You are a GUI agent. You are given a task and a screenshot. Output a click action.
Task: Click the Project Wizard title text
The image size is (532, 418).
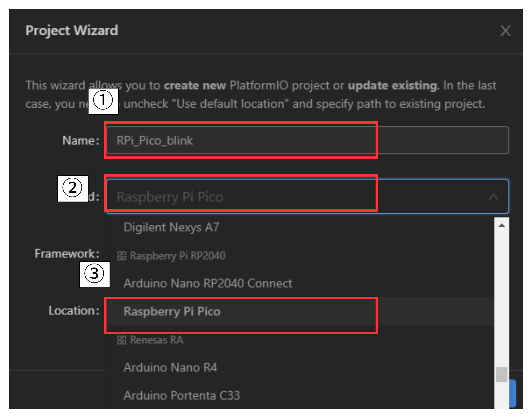[72, 30]
